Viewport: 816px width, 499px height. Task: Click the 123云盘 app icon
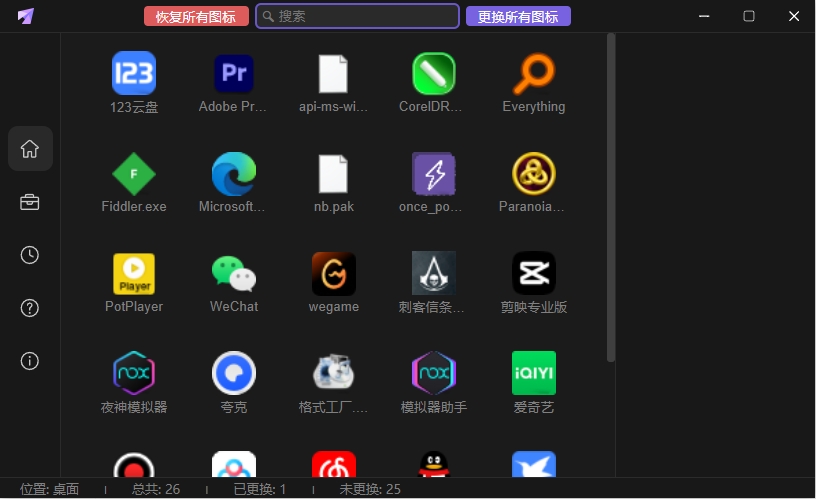[x=134, y=73]
